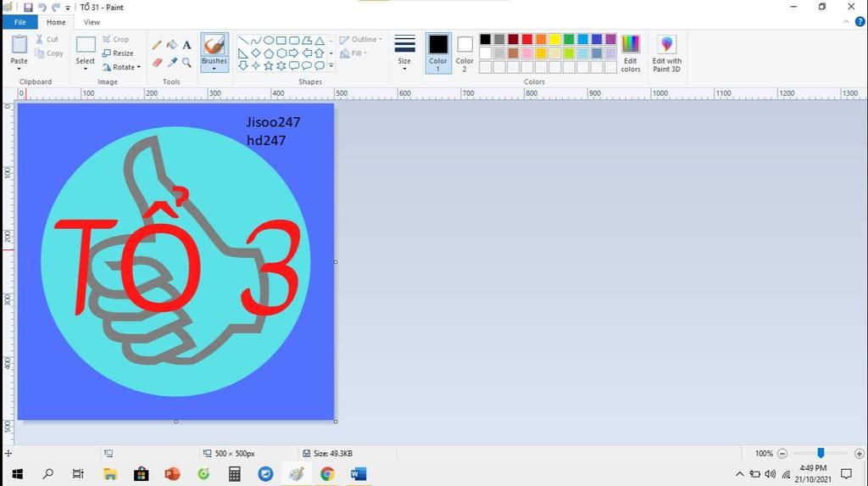Screen dimensions: 868x486
Task: Click the zoom in plus button
Action: point(860,453)
